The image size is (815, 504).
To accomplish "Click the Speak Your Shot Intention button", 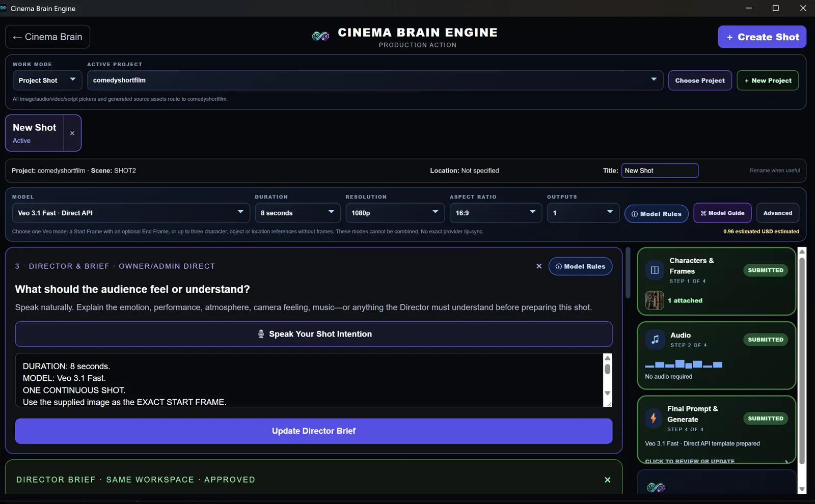I will pos(314,334).
